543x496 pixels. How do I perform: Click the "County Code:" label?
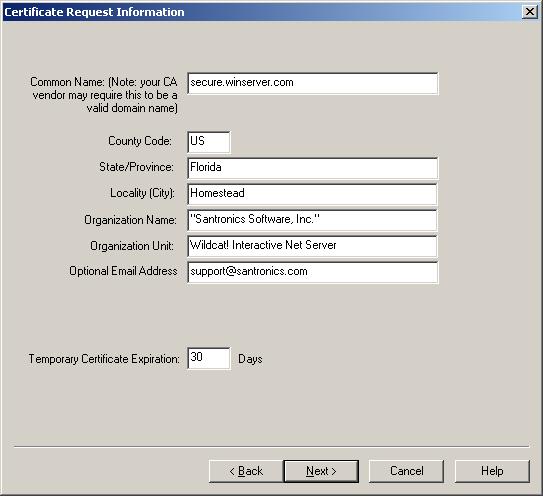[x=140, y=141]
